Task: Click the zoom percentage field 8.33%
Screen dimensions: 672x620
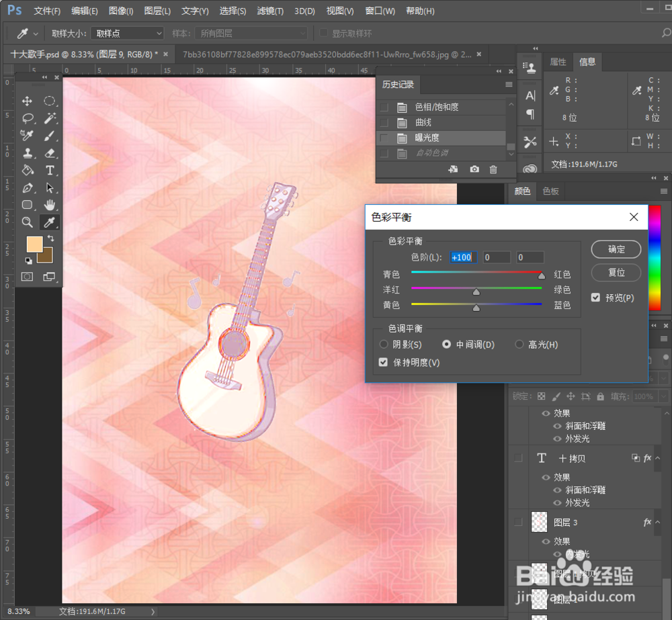Action: [x=19, y=611]
